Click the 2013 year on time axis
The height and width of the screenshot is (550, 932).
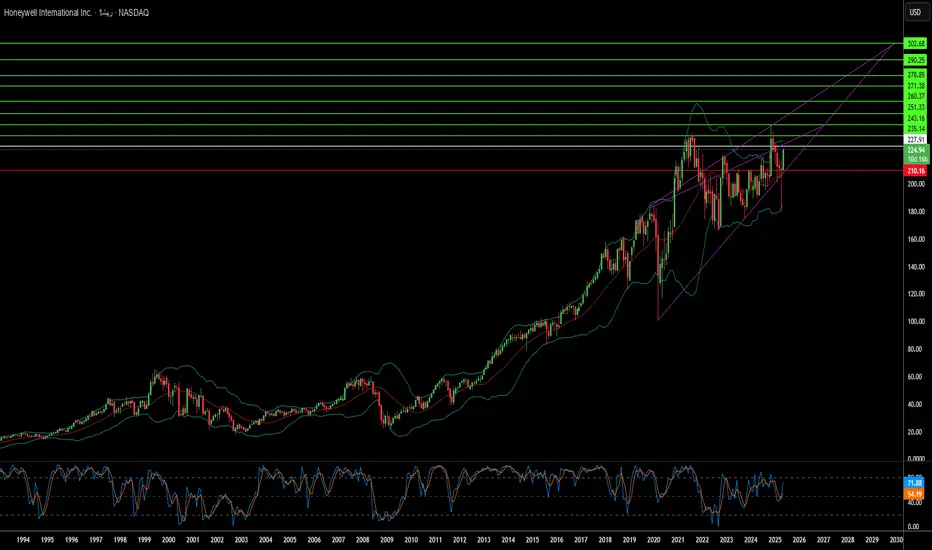[484, 540]
